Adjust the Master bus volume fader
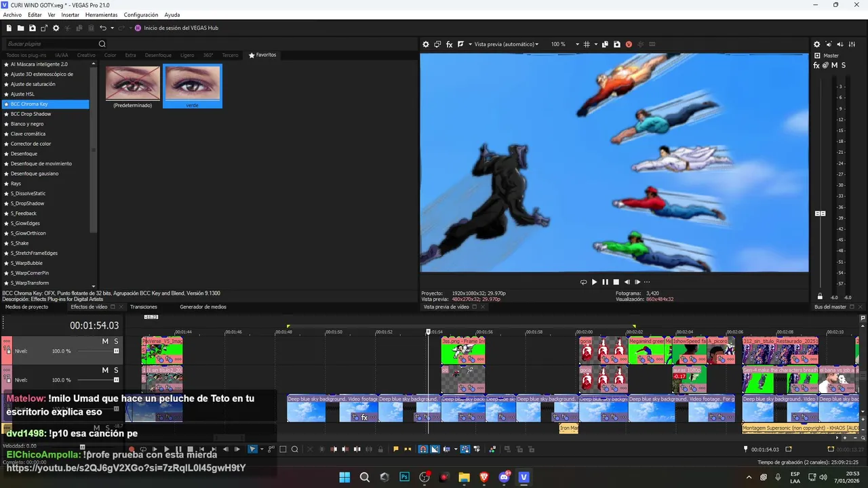868x488 pixels. click(x=820, y=213)
